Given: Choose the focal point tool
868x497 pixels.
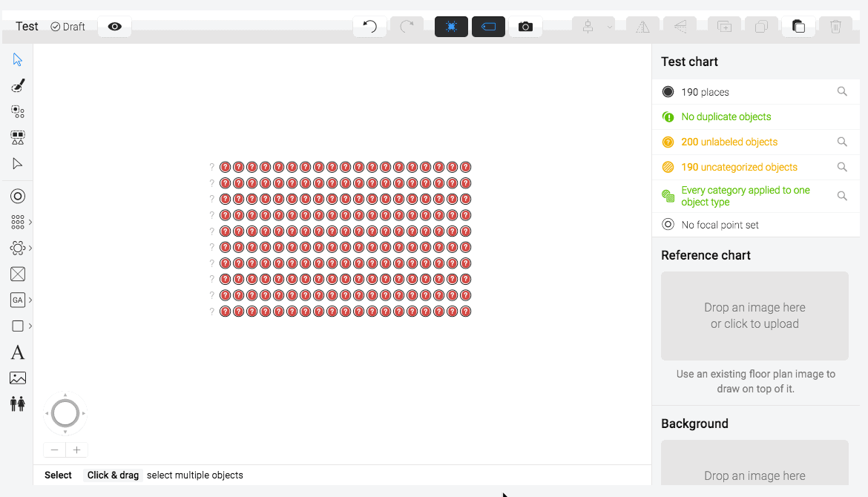Looking at the screenshot, I should [18, 196].
